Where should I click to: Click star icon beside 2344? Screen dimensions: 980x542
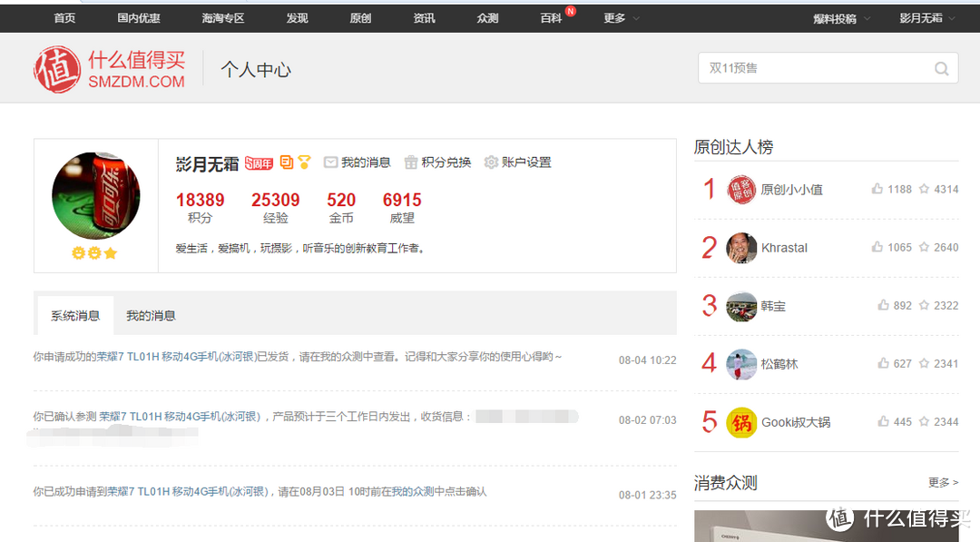[x=924, y=421]
